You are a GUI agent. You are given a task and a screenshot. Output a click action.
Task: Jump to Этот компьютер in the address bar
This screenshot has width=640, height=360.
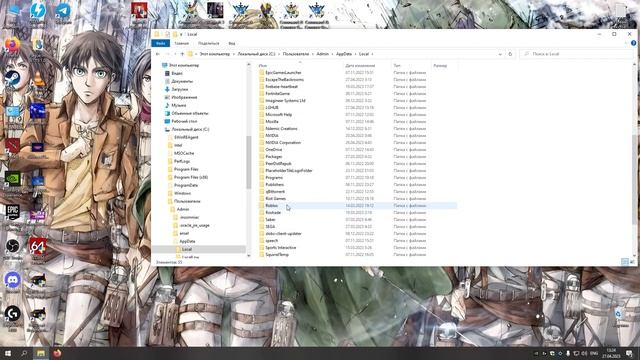pos(215,54)
